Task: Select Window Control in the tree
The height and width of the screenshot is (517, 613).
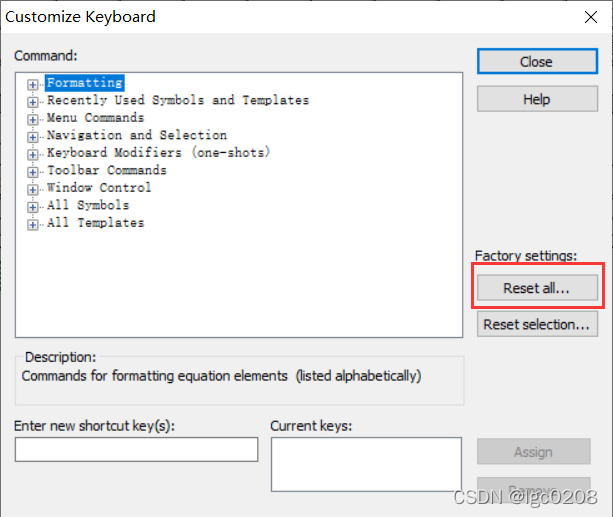Action: 99,188
